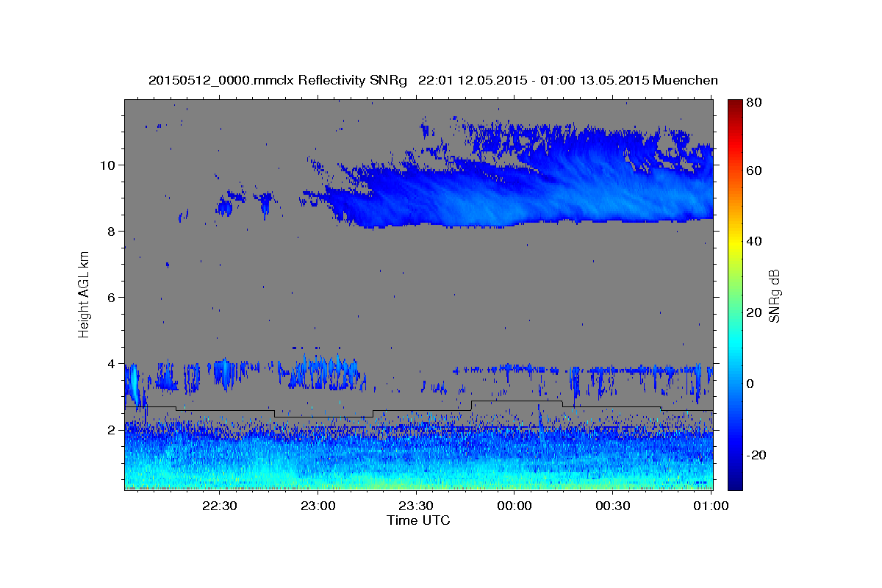Click the colorbar value 60
Image resolution: width=882 pixels, height=588 pixels.
(x=753, y=171)
